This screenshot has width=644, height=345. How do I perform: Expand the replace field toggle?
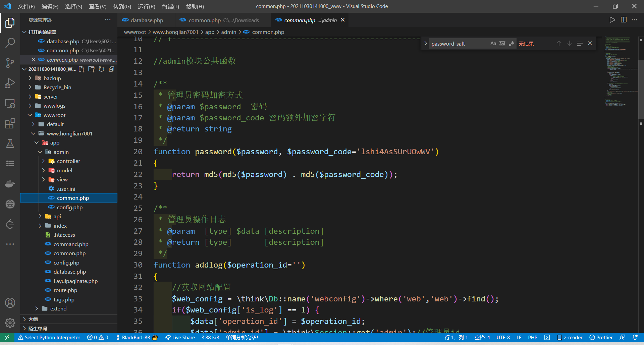click(x=425, y=44)
